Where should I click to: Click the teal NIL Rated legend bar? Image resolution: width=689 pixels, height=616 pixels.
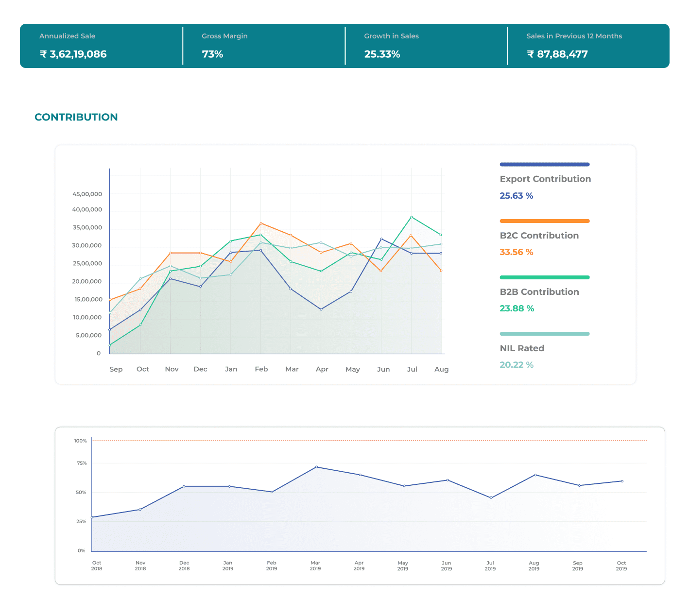[544, 334]
